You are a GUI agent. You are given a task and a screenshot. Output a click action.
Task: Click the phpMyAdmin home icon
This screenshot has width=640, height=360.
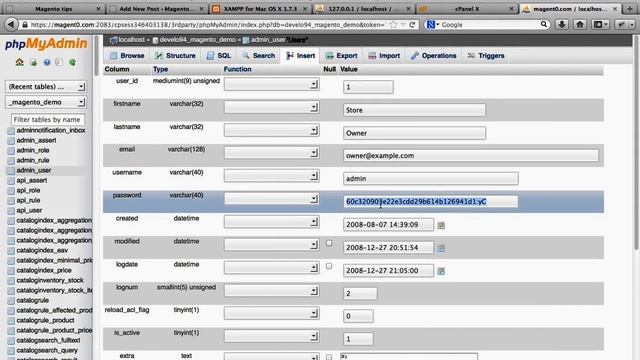[20, 62]
